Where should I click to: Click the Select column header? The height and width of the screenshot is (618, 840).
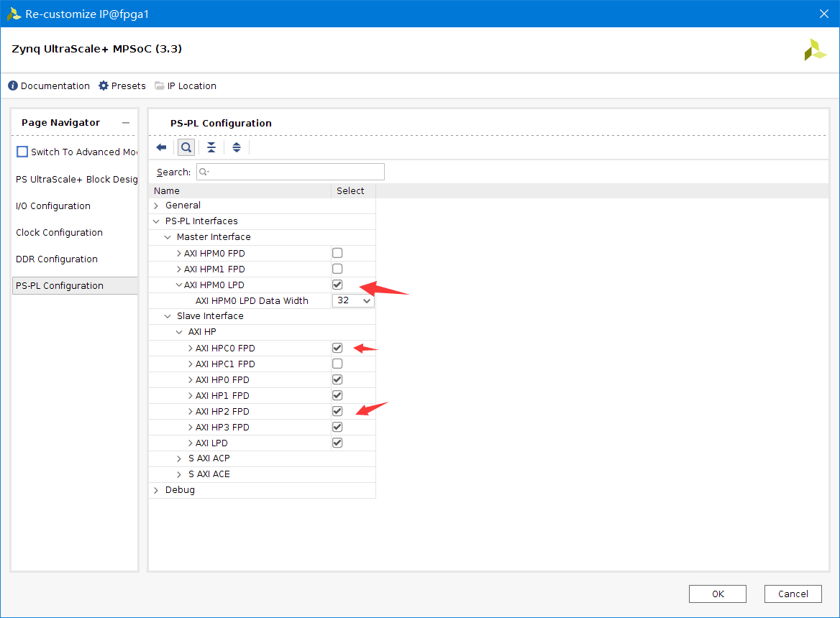353,190
